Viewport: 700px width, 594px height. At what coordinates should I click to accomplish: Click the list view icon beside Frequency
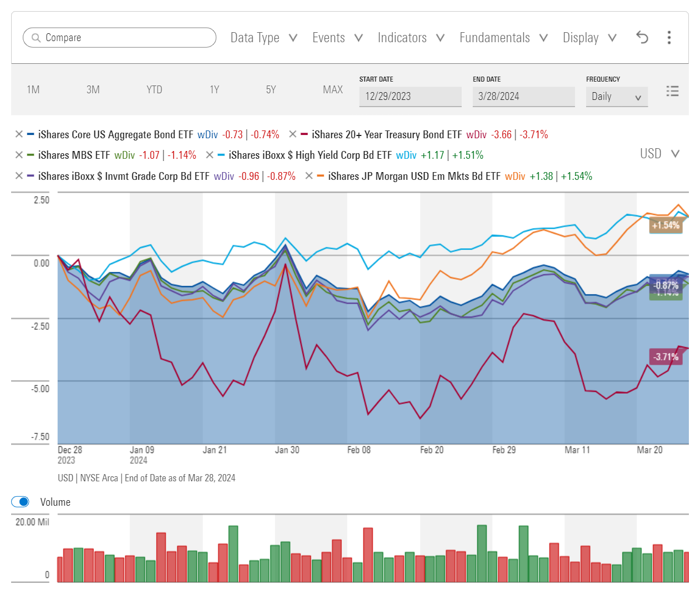[x=672, y=91]
